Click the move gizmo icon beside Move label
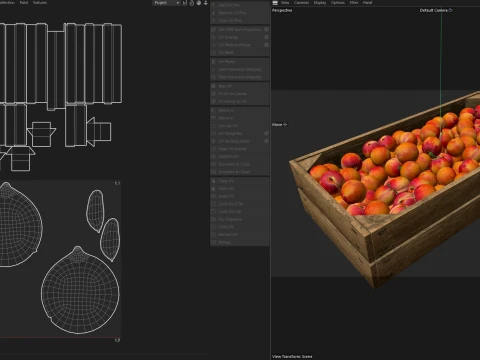 click(285, 125)
